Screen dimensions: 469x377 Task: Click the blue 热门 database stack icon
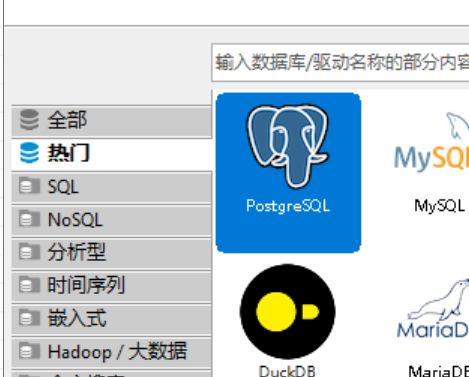tap(29, 153)
